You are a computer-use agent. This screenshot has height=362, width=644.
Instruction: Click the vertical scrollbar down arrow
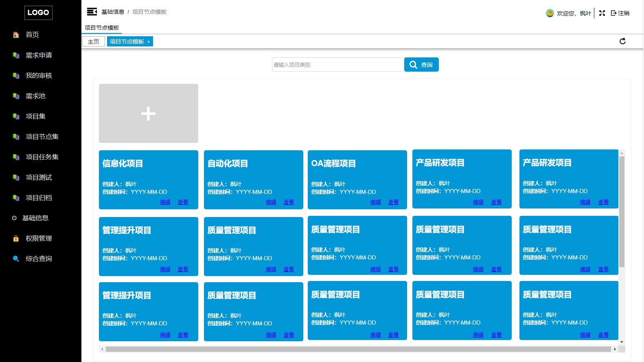[x=622, y=342]
